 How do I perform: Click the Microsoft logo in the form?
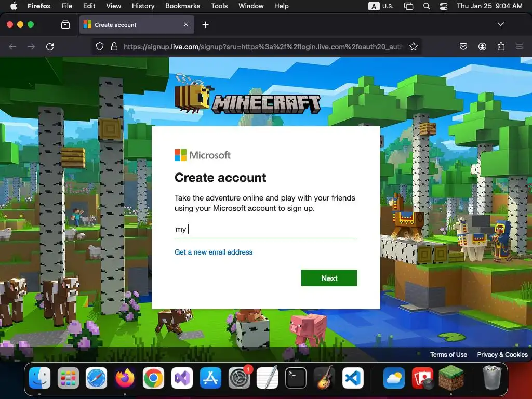tap(203, 155)
